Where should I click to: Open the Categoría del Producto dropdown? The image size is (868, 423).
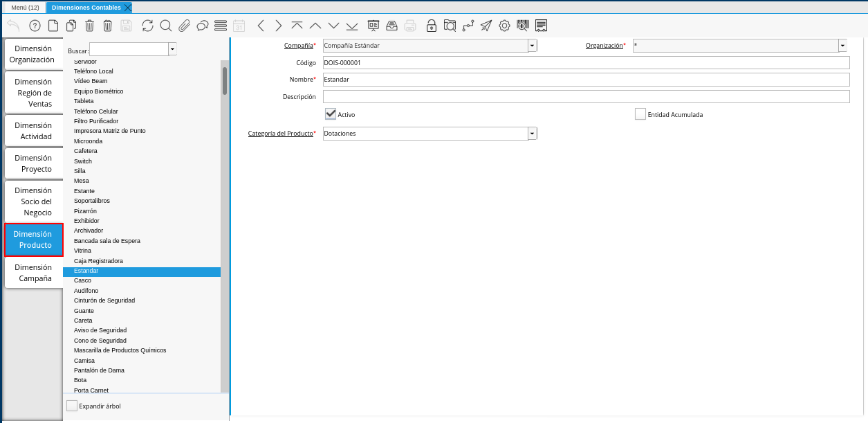coord(532,134)
